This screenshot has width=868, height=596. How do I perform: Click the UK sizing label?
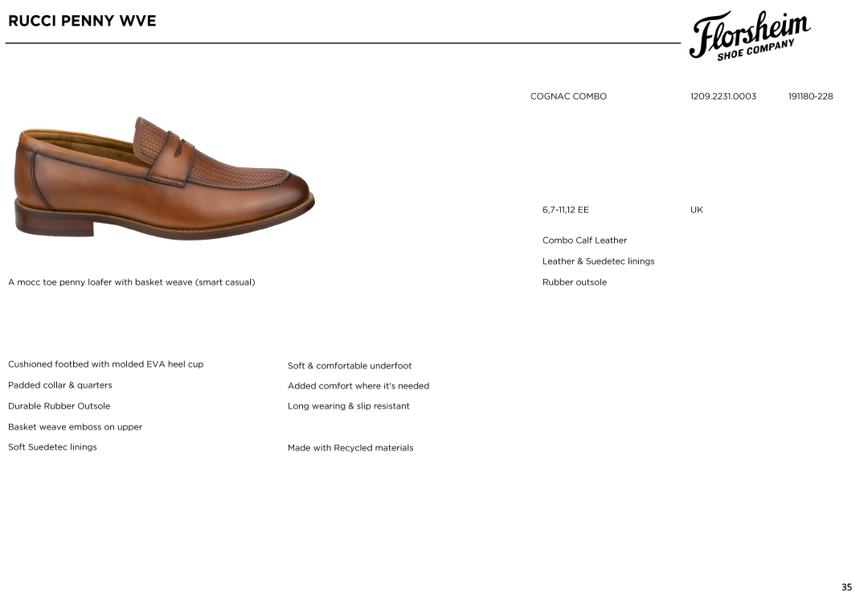(x=696, y=210)
